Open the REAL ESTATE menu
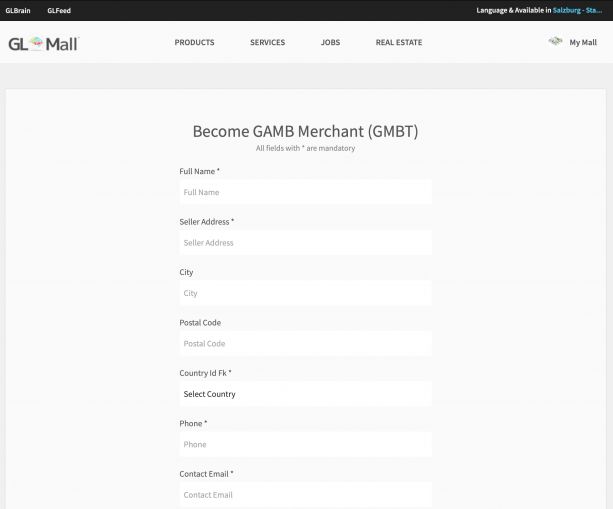Image resolution: width=613 pixels, height=509 pixels. [399, 42]
